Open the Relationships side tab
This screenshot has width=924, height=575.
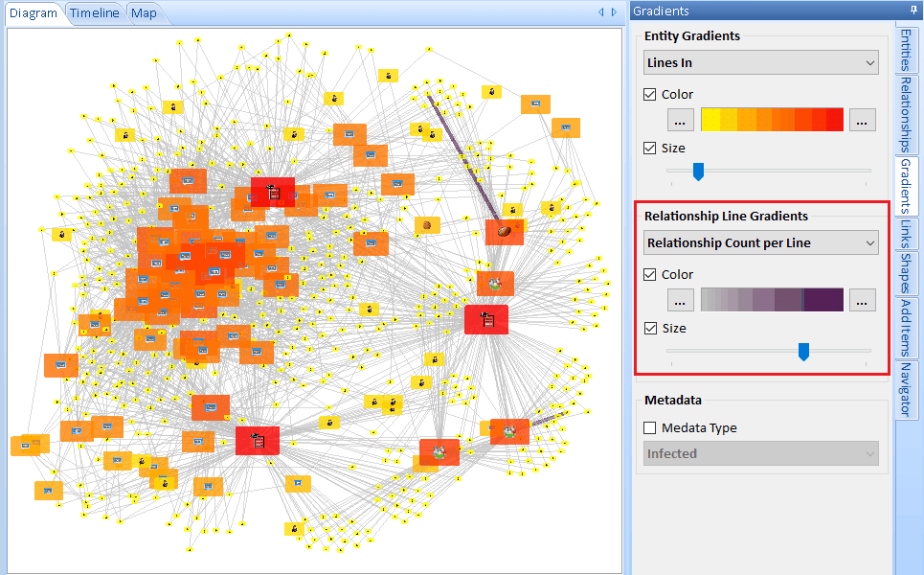tap(906, 114)
